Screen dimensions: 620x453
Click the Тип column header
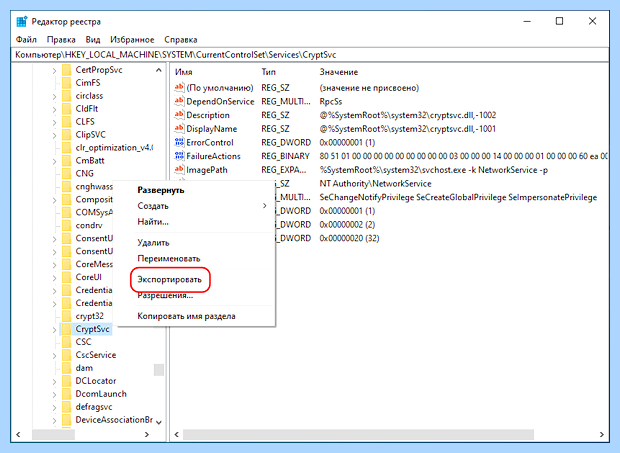[268, 72]
